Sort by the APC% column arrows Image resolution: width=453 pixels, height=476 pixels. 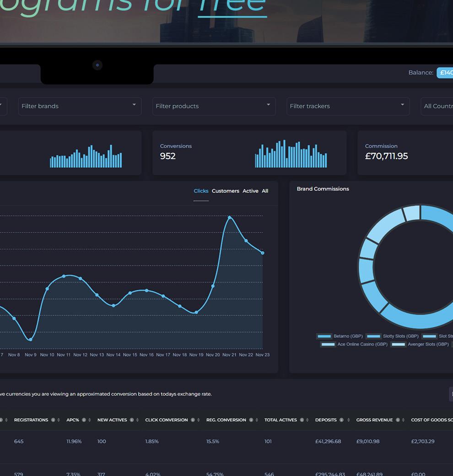(90, 420)
